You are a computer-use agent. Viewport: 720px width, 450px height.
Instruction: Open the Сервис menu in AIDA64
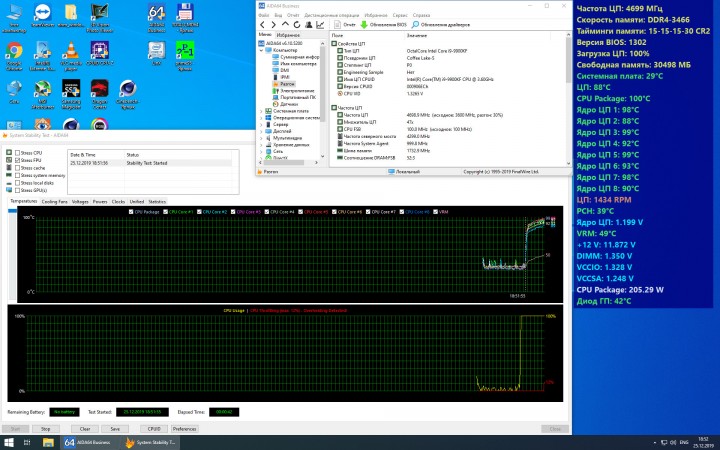click(x=400, y=15)
